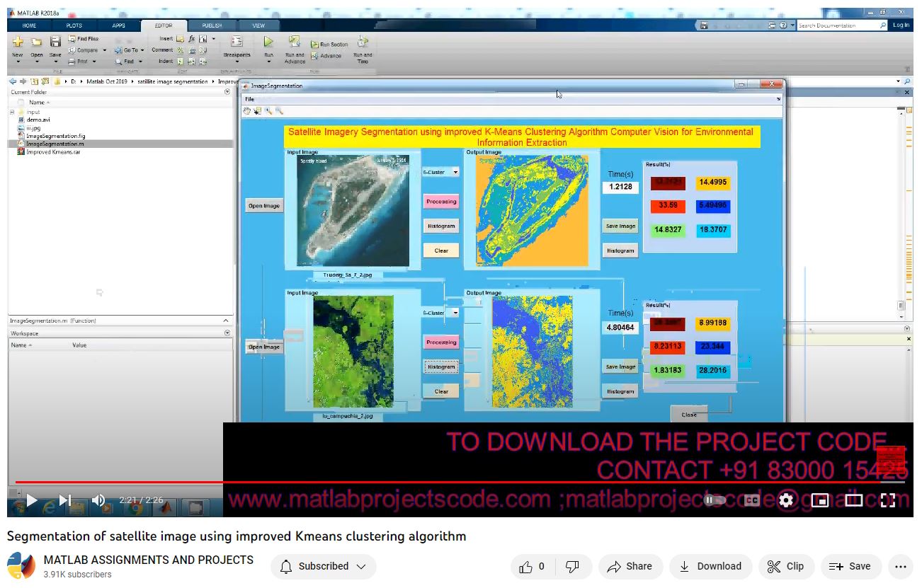Switch the player to theater mode
The width and height of the screenshot is (922, 588).
(854, 500)
